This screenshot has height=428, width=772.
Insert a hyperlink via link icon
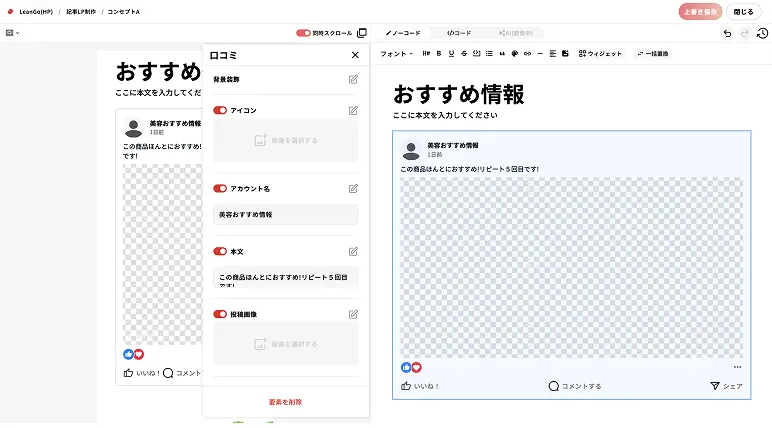point(527,54)
